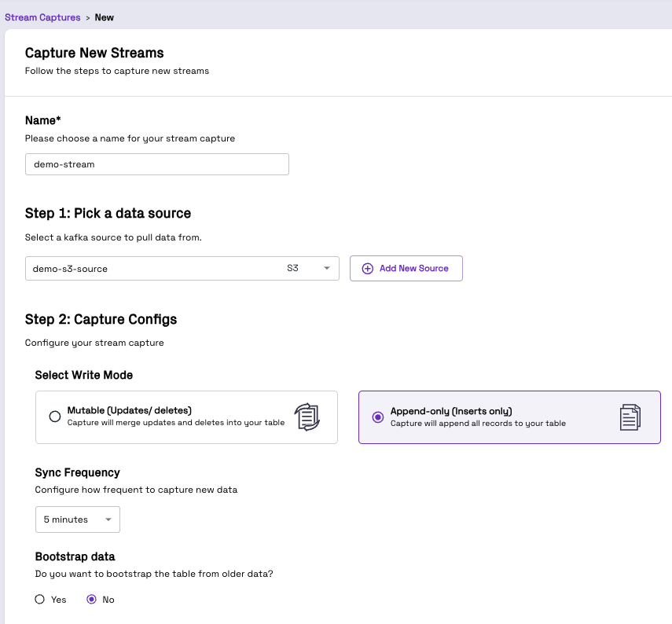
Task: Click the New breadcrumb item
Action: point(105,17)
